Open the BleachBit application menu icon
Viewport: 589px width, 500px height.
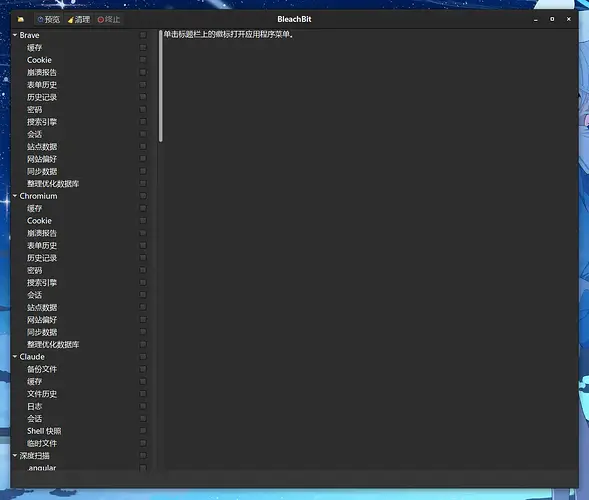[x=21, y=19]
